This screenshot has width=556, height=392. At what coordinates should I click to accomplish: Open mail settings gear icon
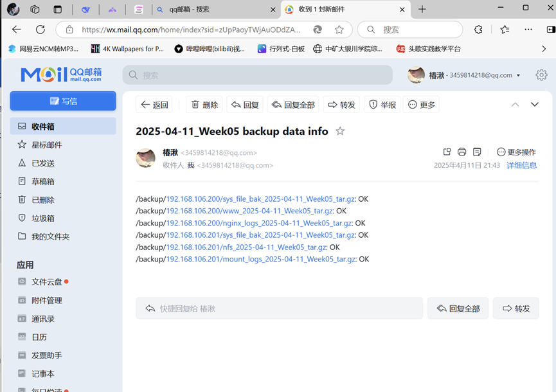[541, 75]
